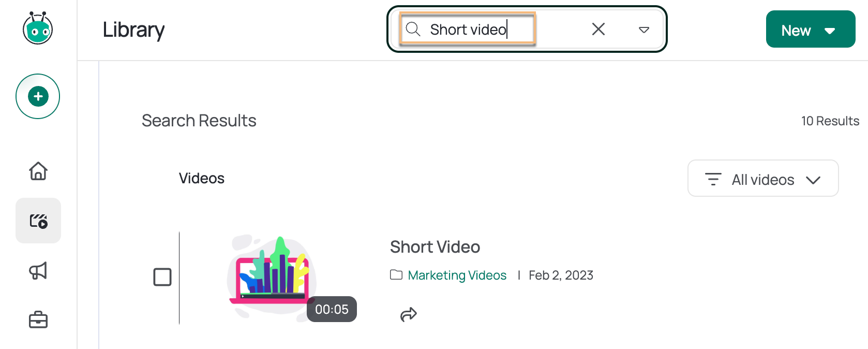Expand the search options dropdown arrow
Screen dimensions: 868x349
tap(644, 30)
